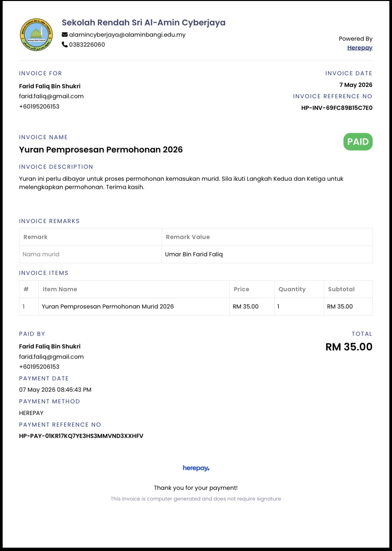Click the total amount RM 35.00
This screenshot has height=551, width=392.
click(349, 347)
